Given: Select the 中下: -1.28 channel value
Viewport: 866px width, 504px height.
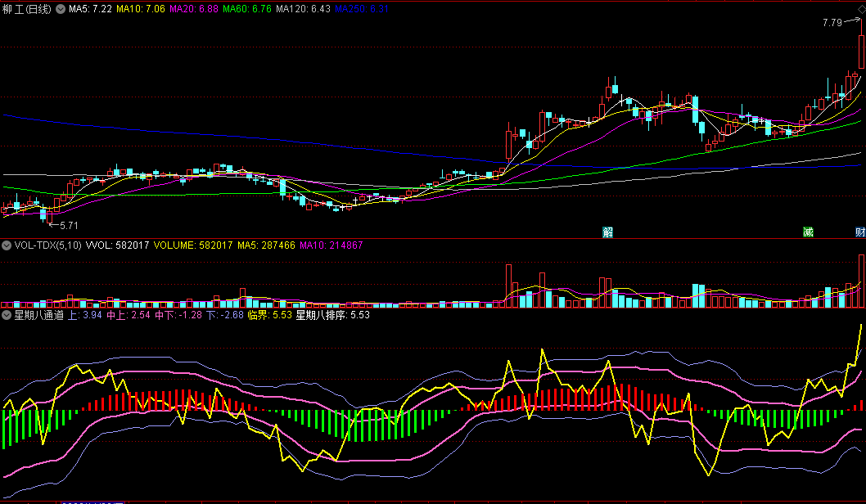Looking at the screenshot, I should point(178,315).
